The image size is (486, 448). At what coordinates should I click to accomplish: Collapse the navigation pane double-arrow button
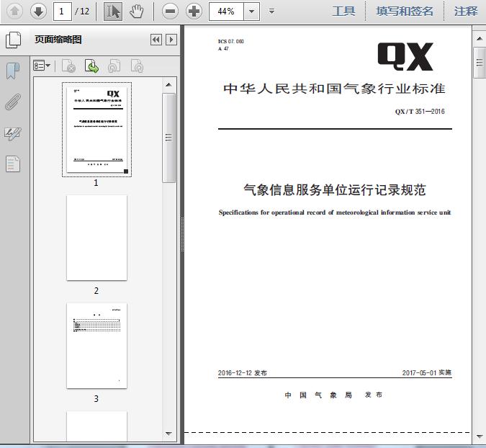click(x=156, y=40)
